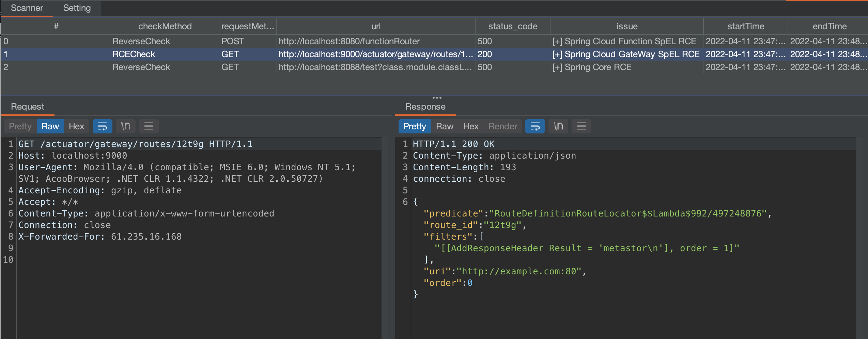Switch Request view to Pretty
868x339 pixels.
[20, 126]
